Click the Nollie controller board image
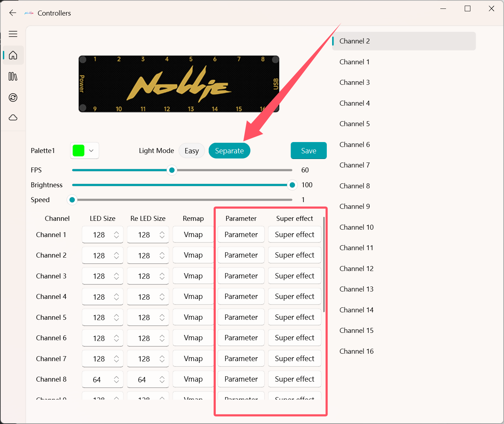The image size is (504, 424). [179, 84]
